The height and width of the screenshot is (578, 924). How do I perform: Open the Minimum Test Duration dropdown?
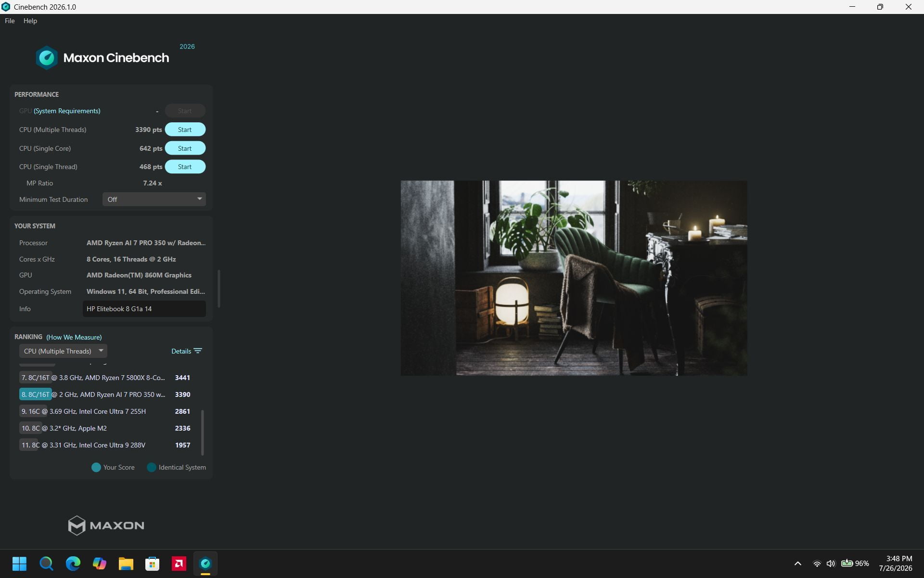point(154,199)
